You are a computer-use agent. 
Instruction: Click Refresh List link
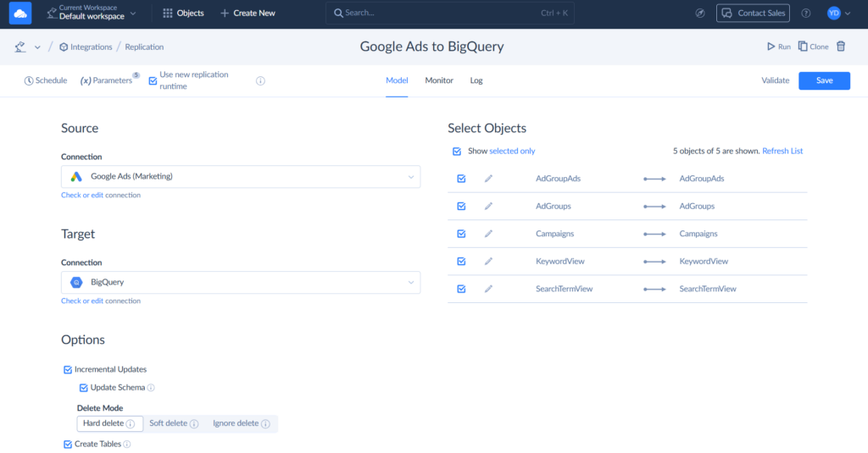tap(782, 151)
